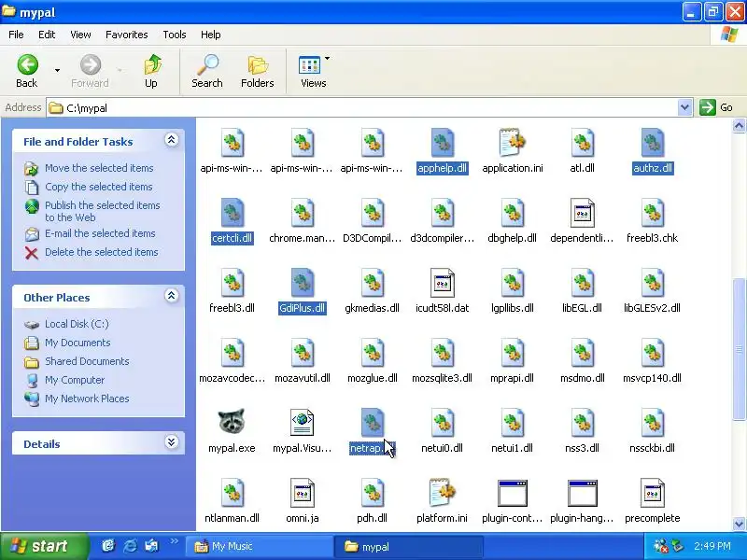Click the address bar path field
This screenshot has height=560, width=747.
362,107
